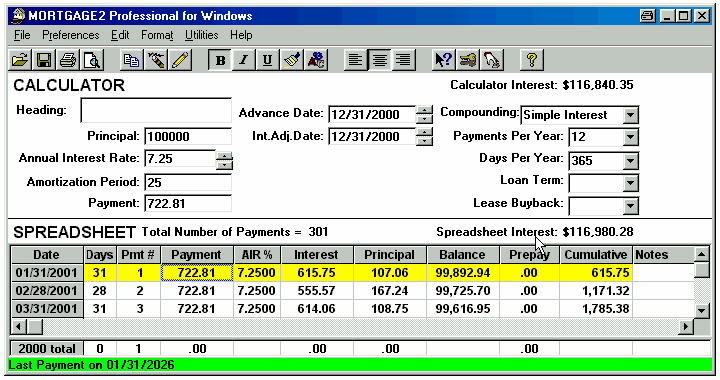Click the Heading input field
The image size is (720, 380).
pos(156,110)
